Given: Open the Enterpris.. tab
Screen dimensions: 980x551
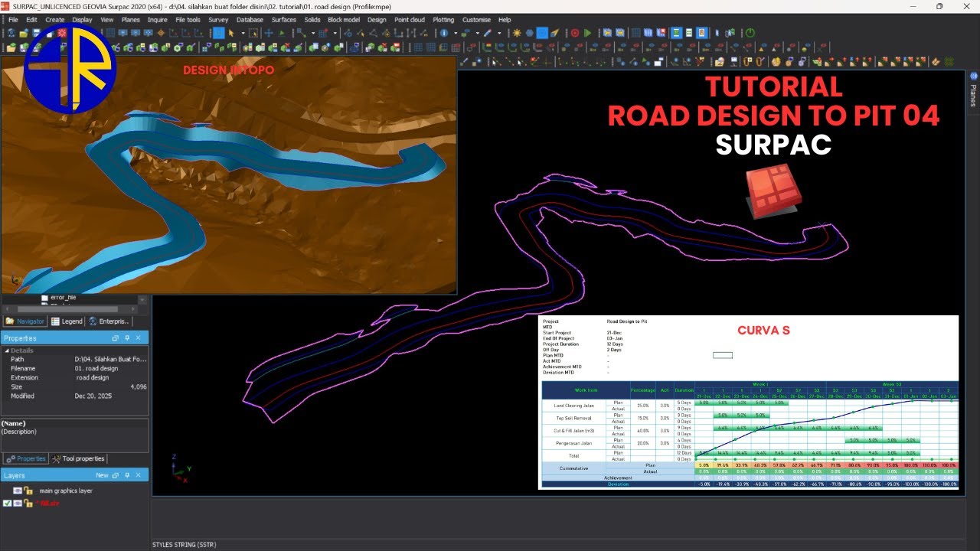Looking at the screenshot, I should click(109, 321).
